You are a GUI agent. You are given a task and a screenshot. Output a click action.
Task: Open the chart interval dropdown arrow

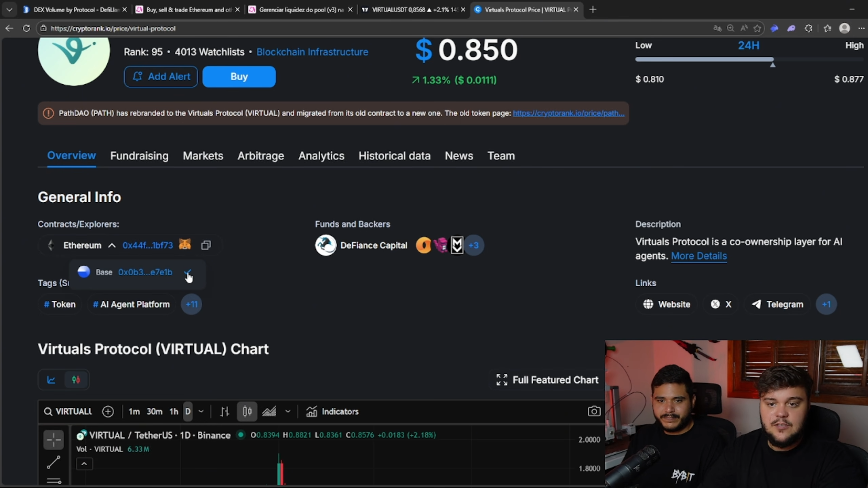click(201, 412)
